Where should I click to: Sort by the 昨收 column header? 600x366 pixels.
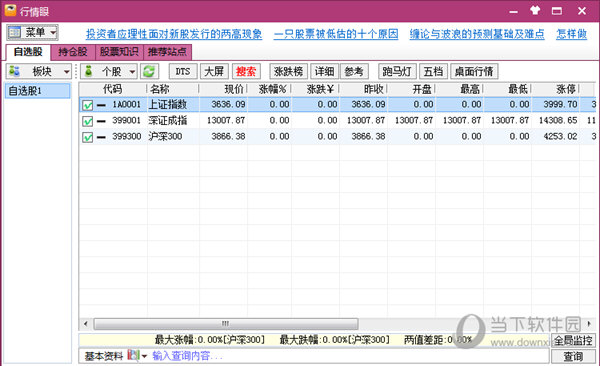point(363,89)
